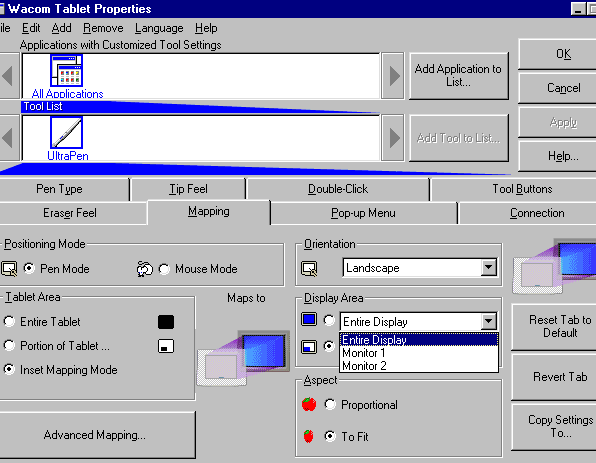Switch to the Tip Feel tab
Image resolution: width=596 pixels, height=463 pixels.
pos(188,189)
